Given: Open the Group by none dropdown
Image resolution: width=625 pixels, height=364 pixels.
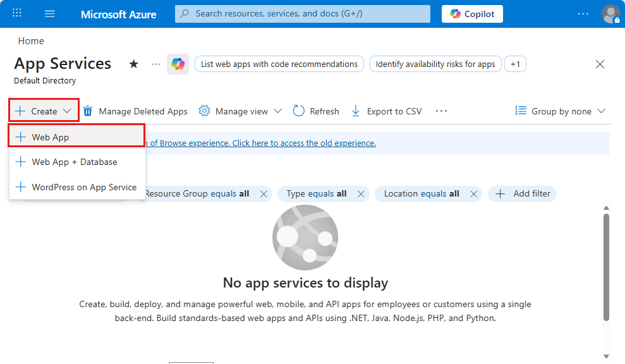Looking at the screenshot, I should click(x=561, y=111).
